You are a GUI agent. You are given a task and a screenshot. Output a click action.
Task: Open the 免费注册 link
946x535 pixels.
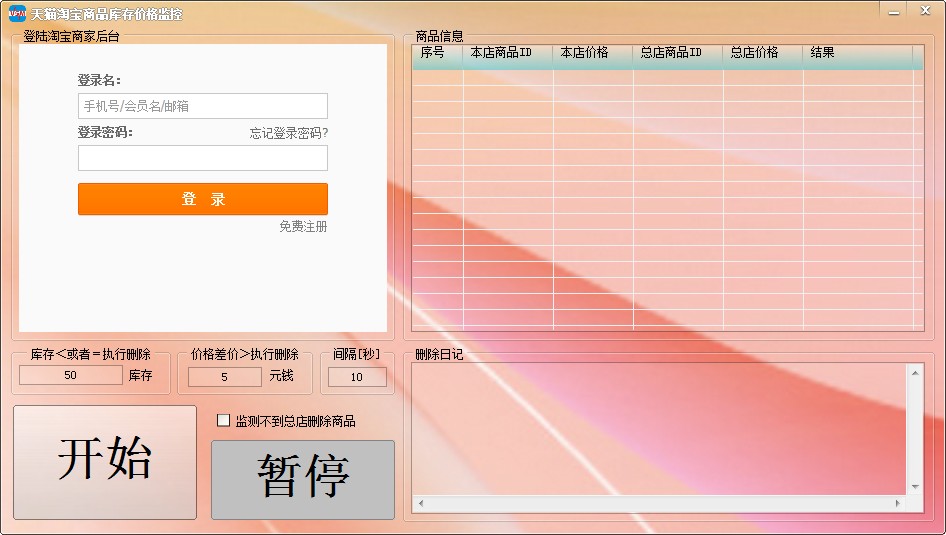(x=303, y=227)
